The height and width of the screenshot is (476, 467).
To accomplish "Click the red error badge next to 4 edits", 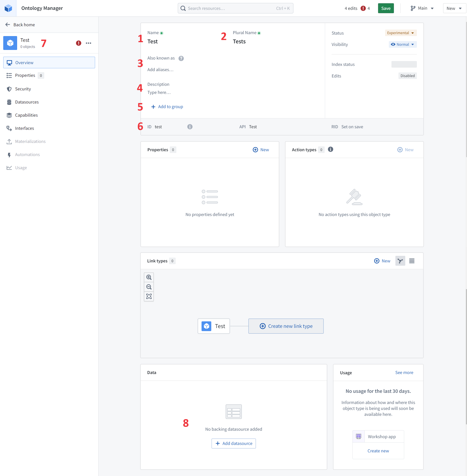I will 363,8.
